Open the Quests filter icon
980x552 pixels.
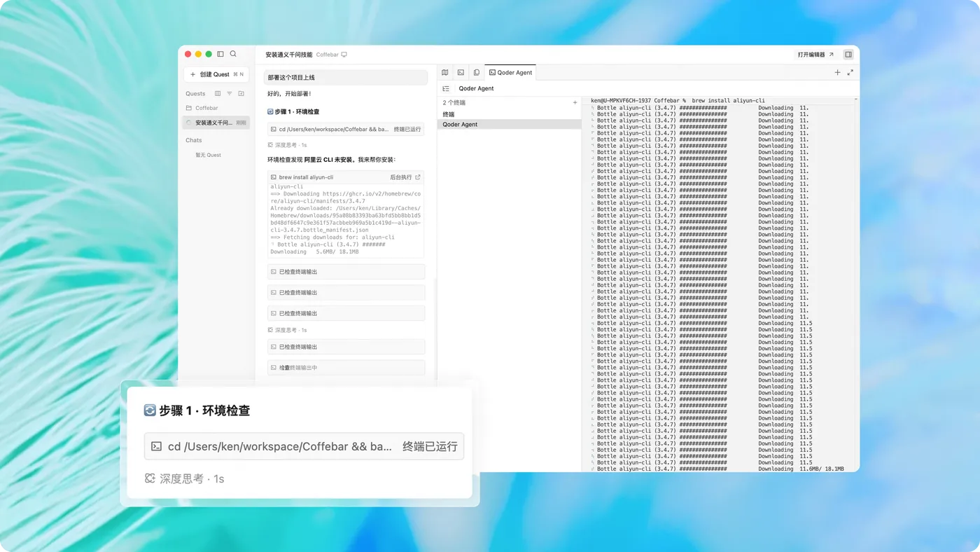click(229, 93)
